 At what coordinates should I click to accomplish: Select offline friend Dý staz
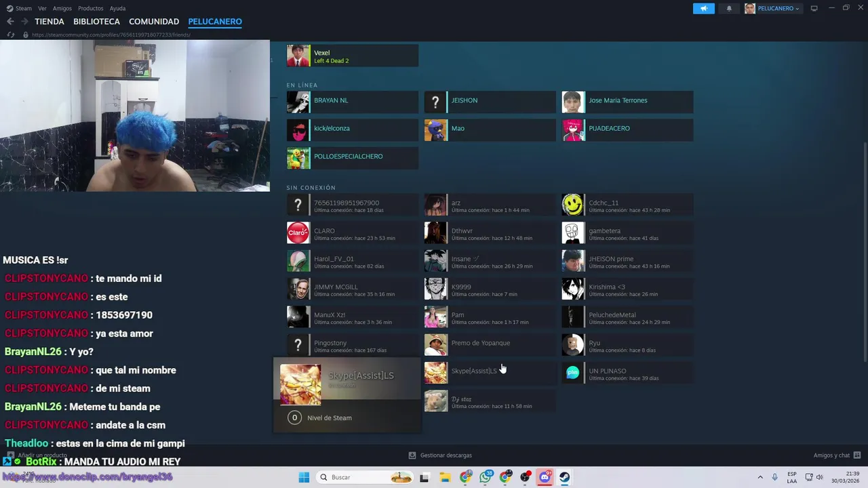point(490,401)
